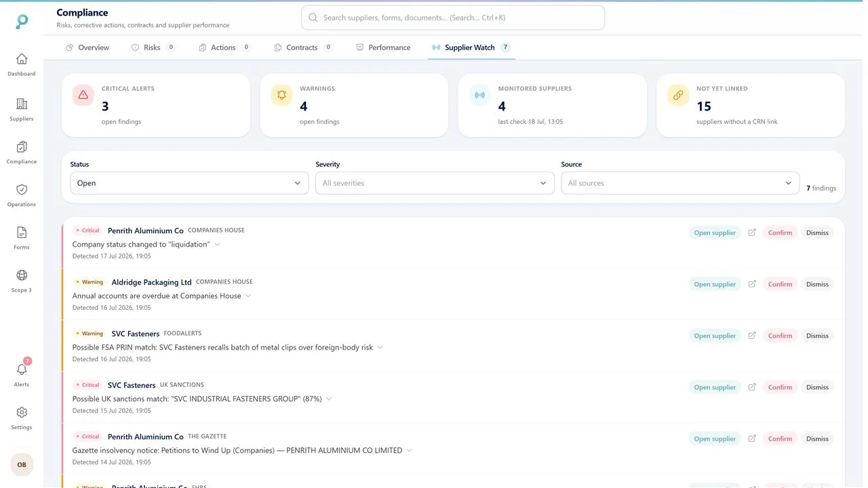868x488 pixels.
Task: Dismiss the Gazette insolvency finding
Action: pyautogui.click(x=817, y=439)
